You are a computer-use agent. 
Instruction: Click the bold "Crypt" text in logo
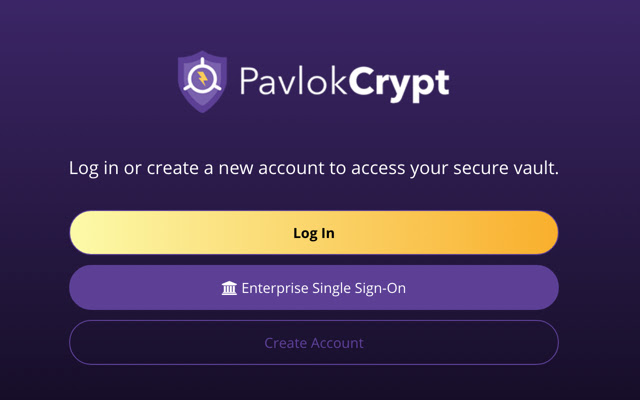(398, 83)
